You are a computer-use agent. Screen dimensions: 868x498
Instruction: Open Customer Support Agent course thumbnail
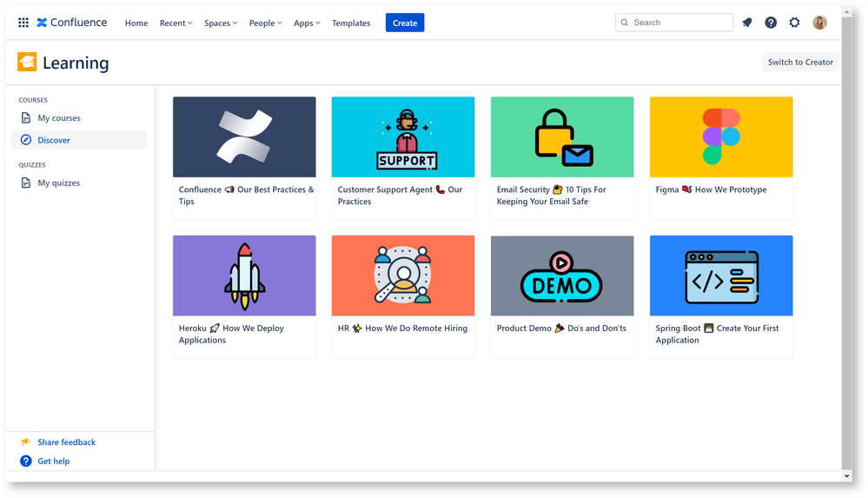coord(403,136)
